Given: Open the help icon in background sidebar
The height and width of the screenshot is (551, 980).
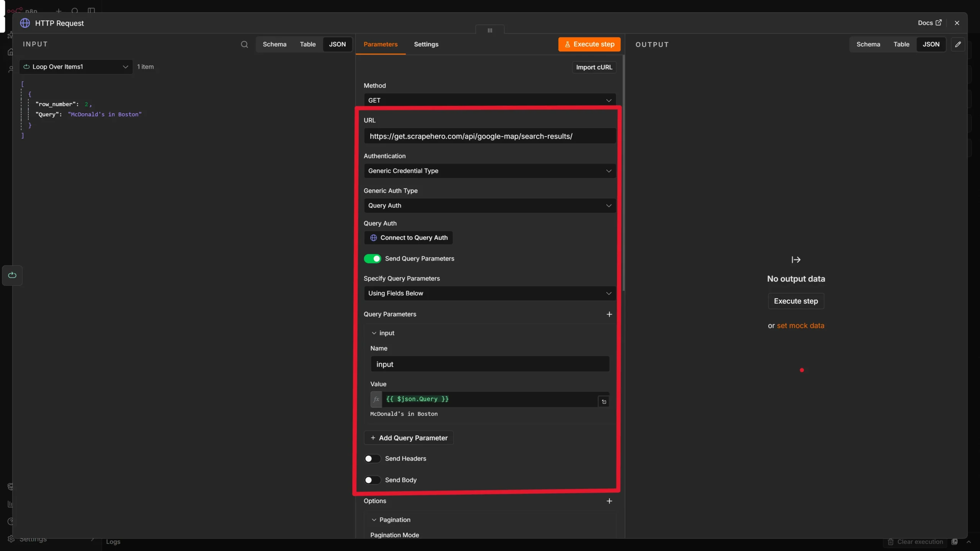Looking at the screenshot, I should [x=11, y=521].
